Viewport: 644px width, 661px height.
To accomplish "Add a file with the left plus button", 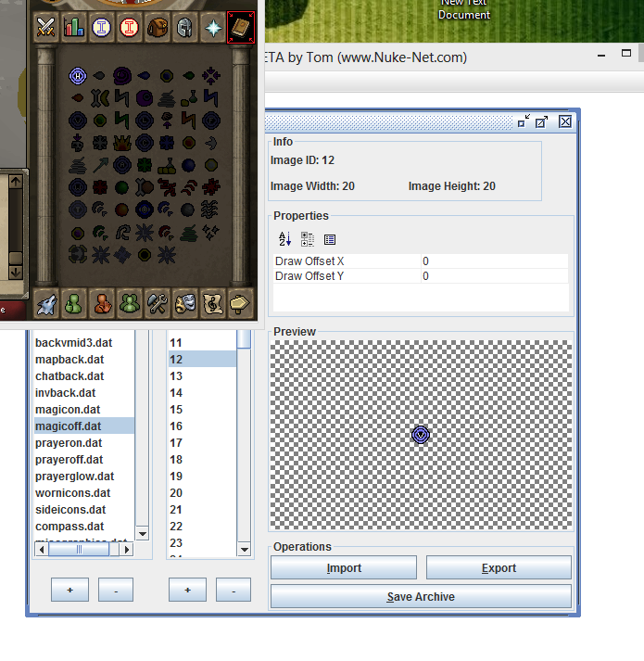I will click(70, 590).
